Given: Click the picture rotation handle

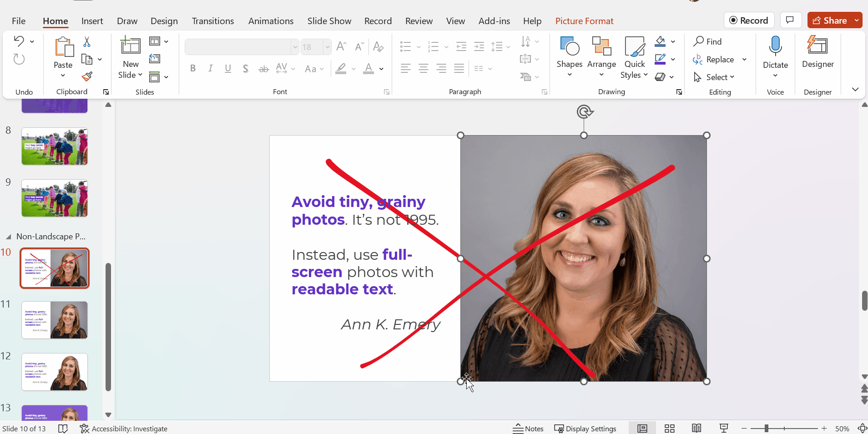Looking at the screenshot, I should [x=585, y=111].
